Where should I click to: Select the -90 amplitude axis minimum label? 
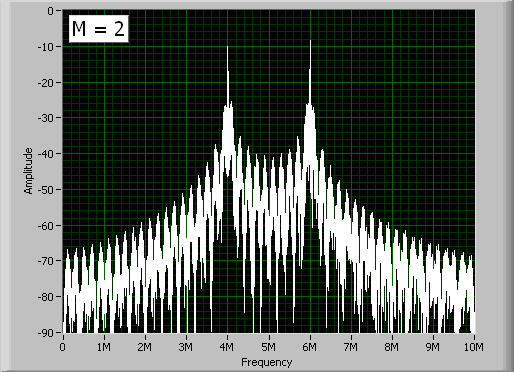(x=46, y=333)
